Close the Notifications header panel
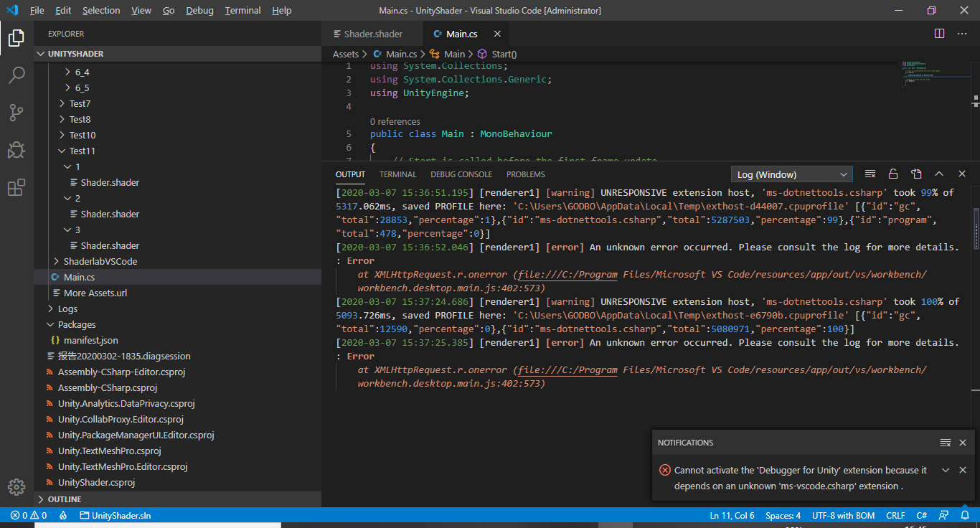The width and height of the screenshot is (980, 528). pyautogui.click(x=963, y=443)
